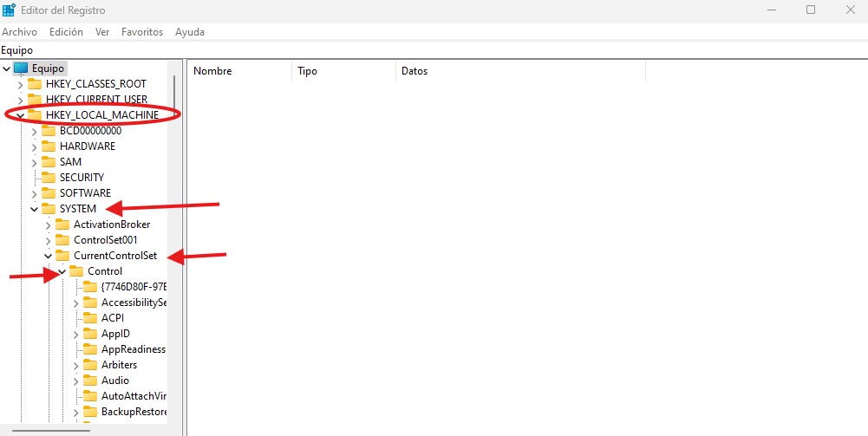The height and width of the screenshot is (436, 868).
Task: Click the AutoAttachVir folder icon
Action: [90, 396]
